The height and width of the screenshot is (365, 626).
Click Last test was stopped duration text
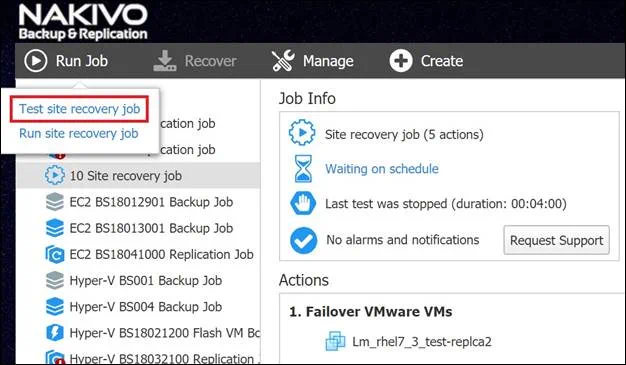[x=446, y=204]
